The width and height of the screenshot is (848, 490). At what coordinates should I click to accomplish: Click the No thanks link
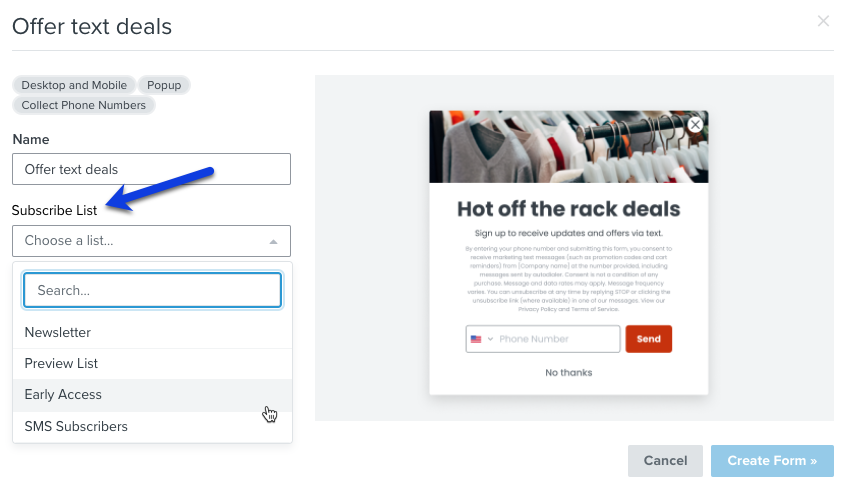coord(568,373)
